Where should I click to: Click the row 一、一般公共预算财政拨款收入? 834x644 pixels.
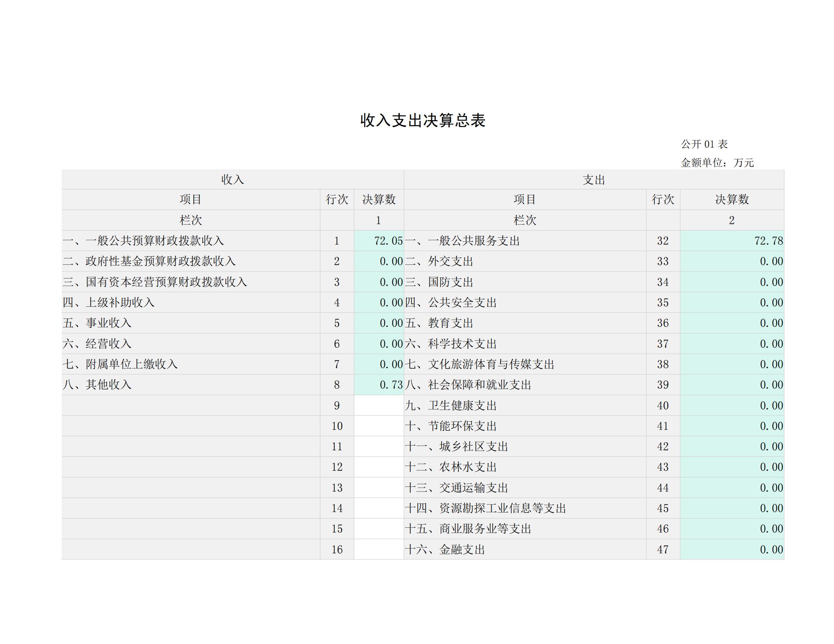[191, 241]
